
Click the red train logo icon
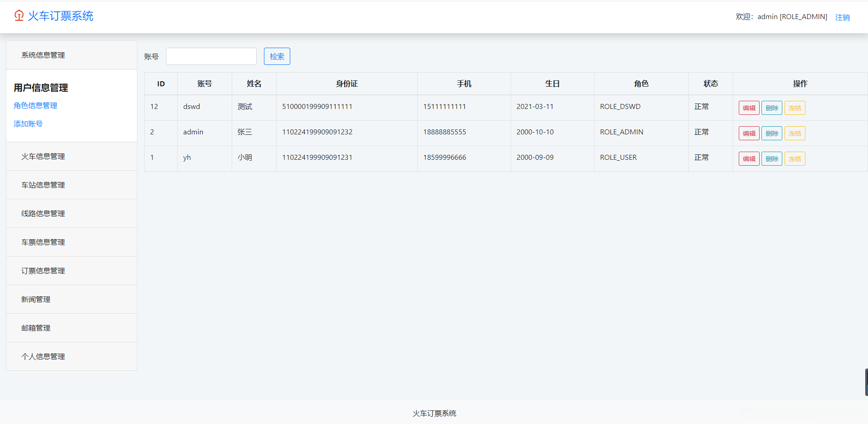click(19, 16)
